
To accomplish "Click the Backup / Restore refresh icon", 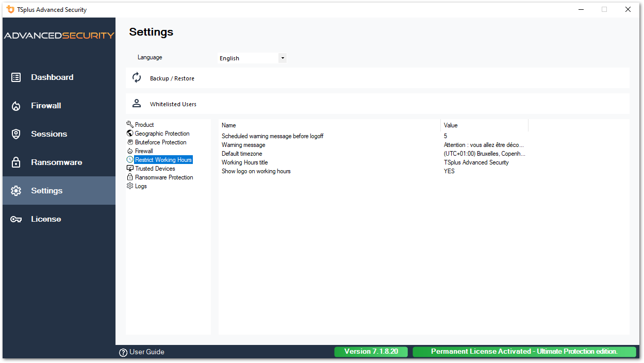I will point(136,77).
